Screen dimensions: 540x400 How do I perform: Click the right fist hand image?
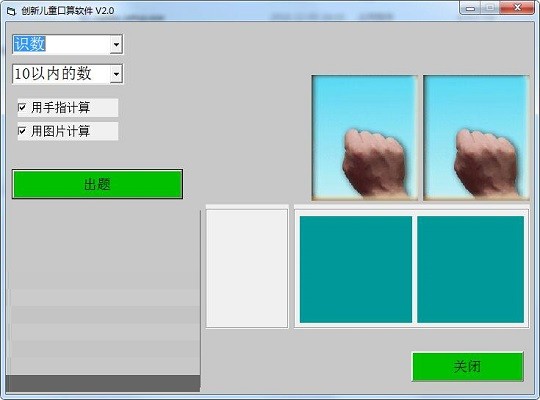click(x=476, y=138)
